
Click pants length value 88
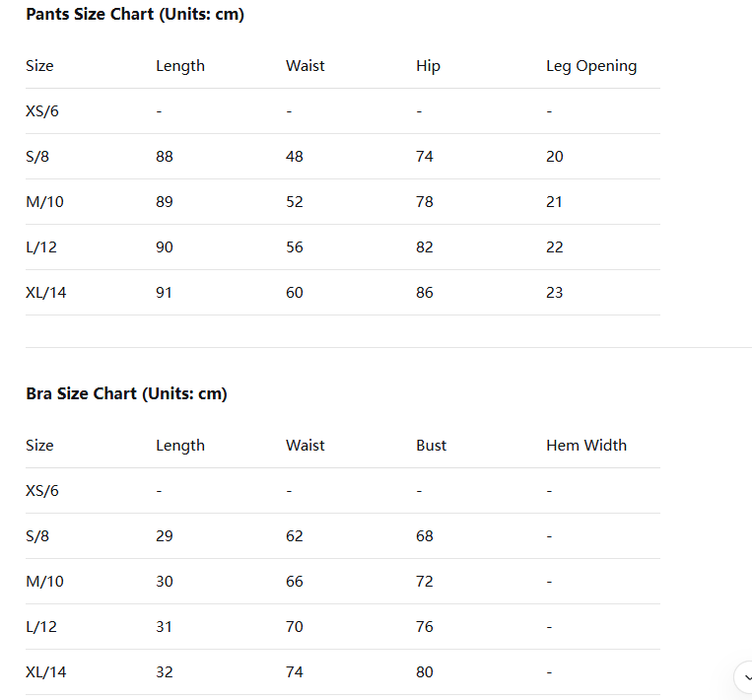click(165, 157)
